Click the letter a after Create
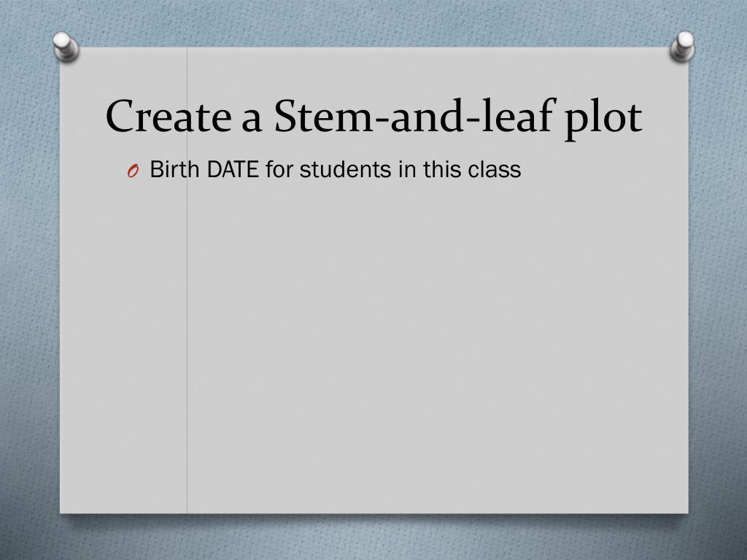The width and height of the screenshot is (747, 560). [252, 122]
